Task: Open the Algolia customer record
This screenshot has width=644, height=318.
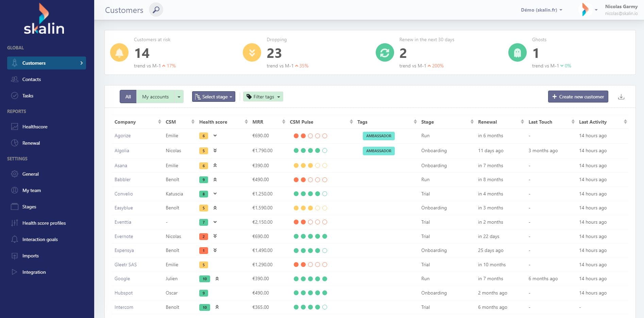Action: click(x=121, y=150)
